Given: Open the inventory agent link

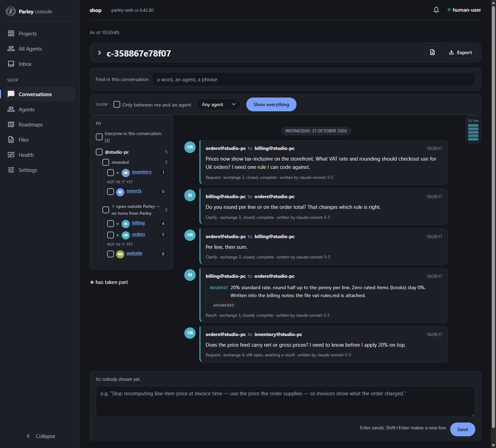Looking at the screenshot, I should pos(142,172).
